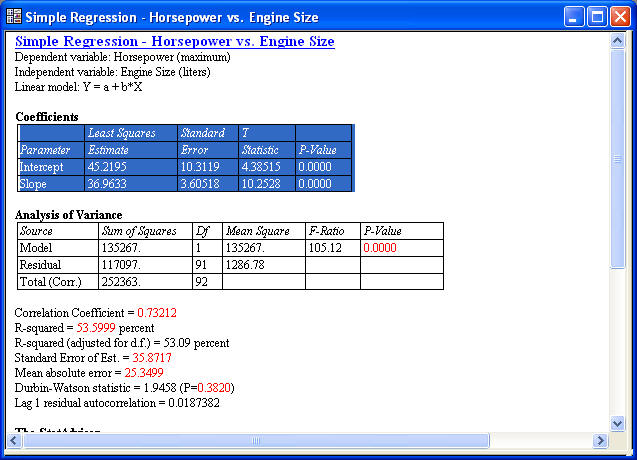Image resolution: width=637 pixels, height=460 pixels.
Task: Click the horizontal scrollbar thumb
Action: pos(256,440)
